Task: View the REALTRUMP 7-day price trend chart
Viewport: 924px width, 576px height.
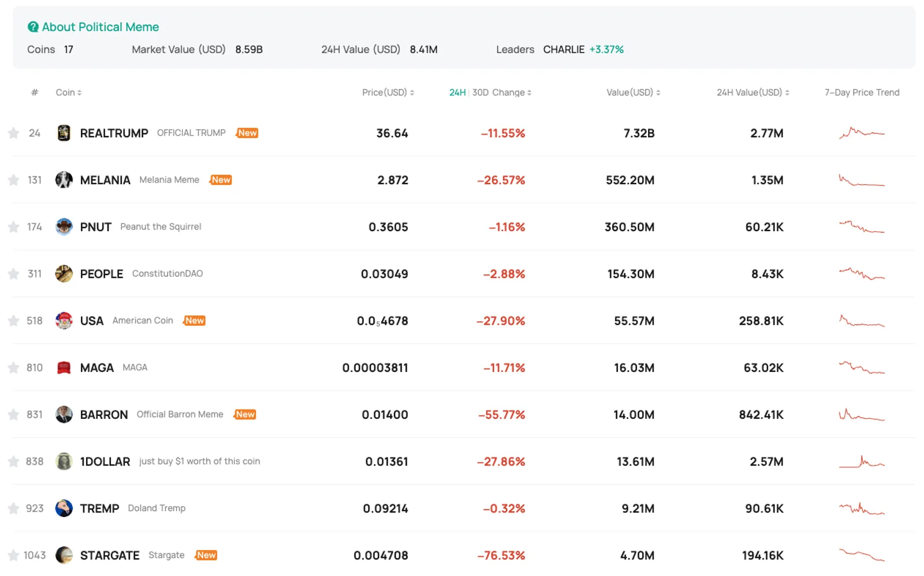Action: (862, 133)
